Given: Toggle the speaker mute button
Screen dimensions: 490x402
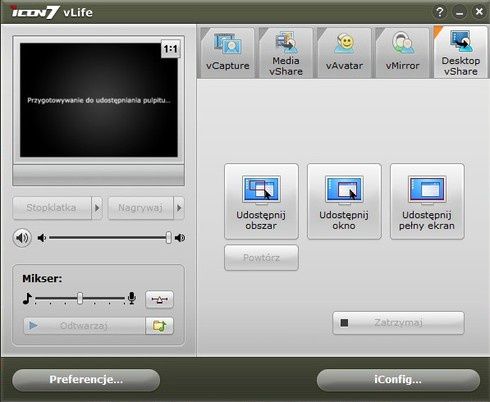Looking at the screenshot, I should (x=22, y=238).
